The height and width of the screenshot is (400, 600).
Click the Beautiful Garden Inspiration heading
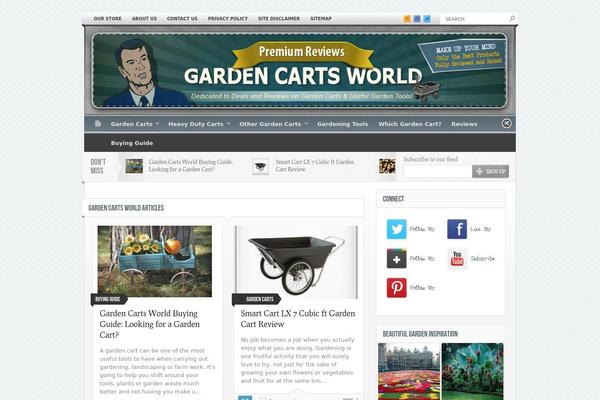point(420,334)
